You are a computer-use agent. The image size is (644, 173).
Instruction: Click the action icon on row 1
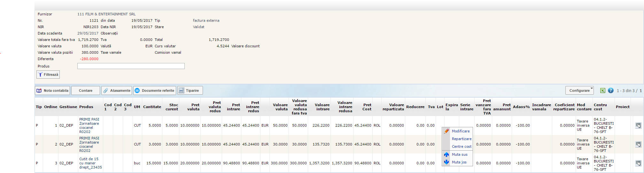point(638,125)
